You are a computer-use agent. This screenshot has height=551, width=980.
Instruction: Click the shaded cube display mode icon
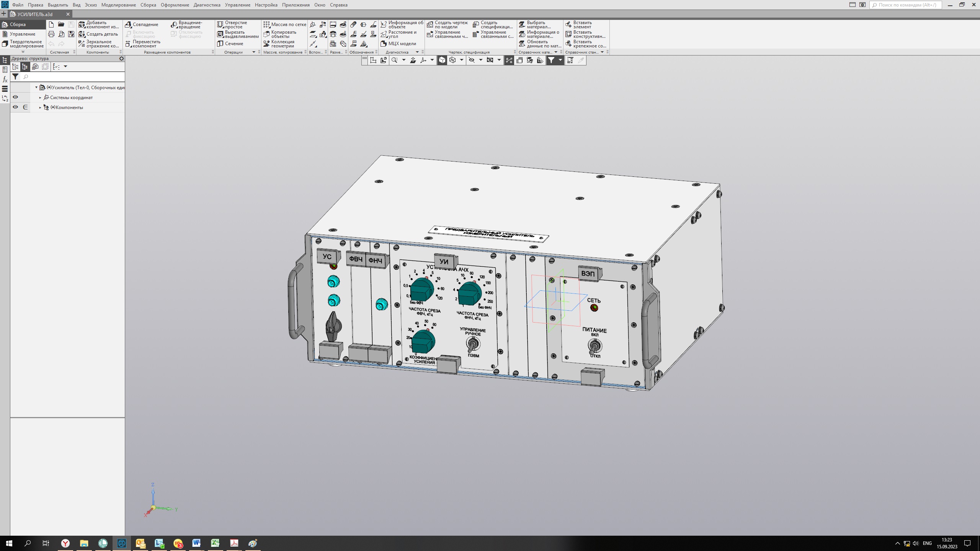[x=442, y=60]
